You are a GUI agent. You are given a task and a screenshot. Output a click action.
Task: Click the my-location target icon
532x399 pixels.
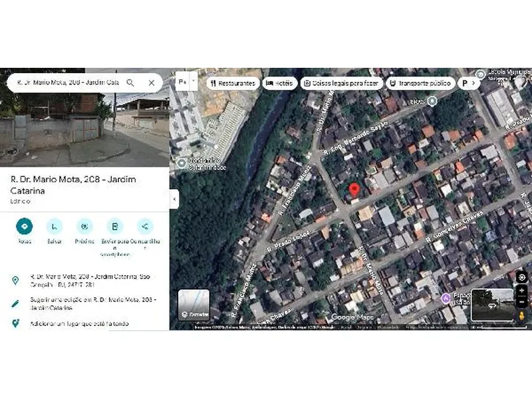(522, 277)
